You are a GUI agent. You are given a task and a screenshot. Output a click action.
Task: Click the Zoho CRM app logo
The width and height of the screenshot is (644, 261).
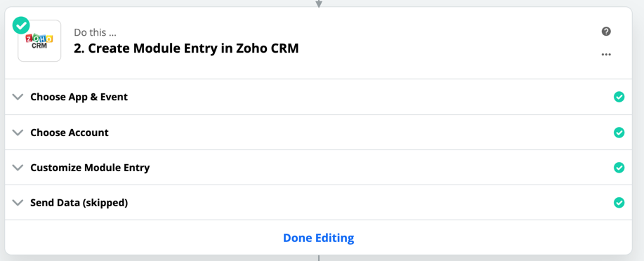(39, 41)
